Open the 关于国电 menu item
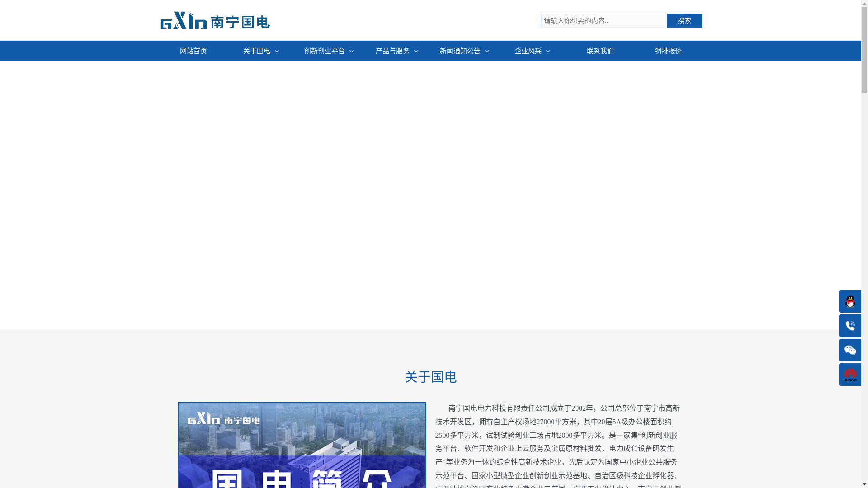The image size is (868, 488). click(x=257, y=51)
